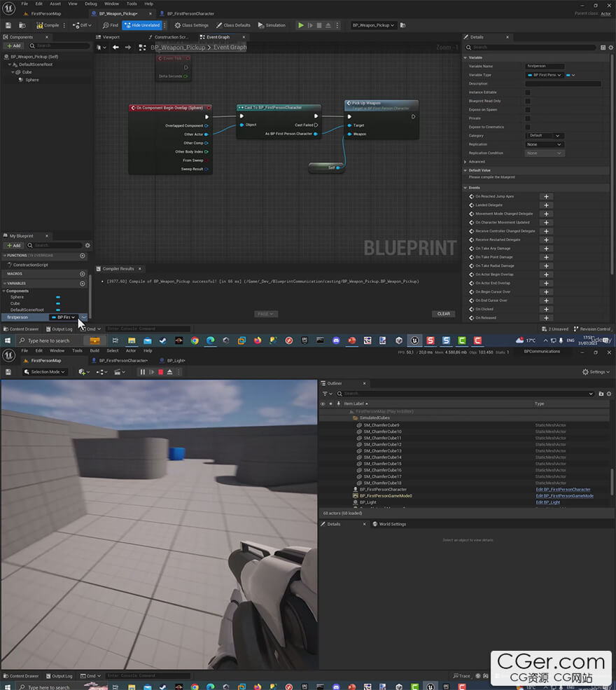Add a new function with plus icon
Viewport: 616px width, 690px height.
tap(82, 256)
